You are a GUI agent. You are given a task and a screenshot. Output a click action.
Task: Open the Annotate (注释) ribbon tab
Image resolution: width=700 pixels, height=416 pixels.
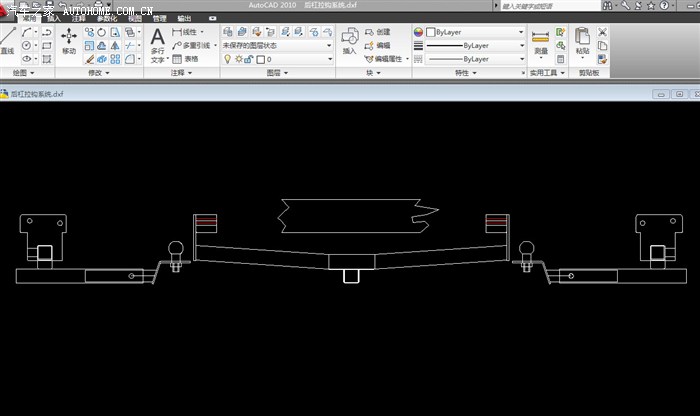(79, 18)
